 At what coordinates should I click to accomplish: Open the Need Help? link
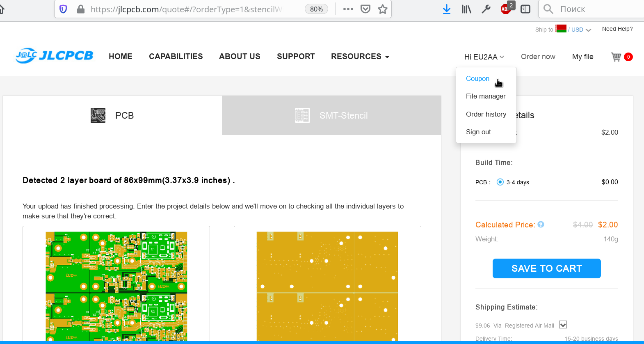[617, 29]
